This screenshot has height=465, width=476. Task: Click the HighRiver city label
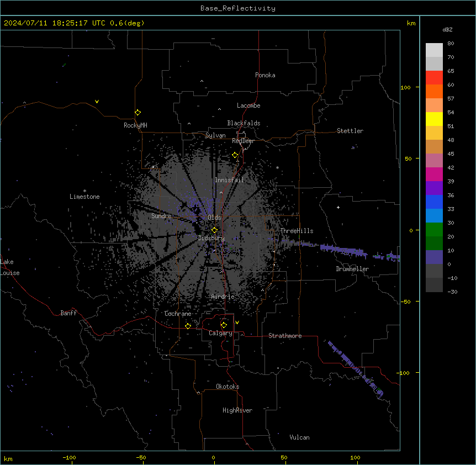pos(237,410)
